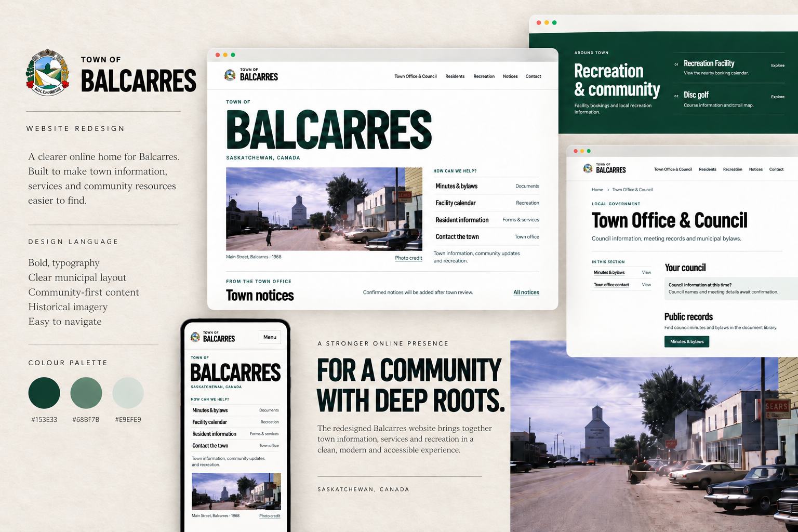Viewport: 798px width, 532px height.
Task: Click the Town notices heading
Action: coord(260,295)
